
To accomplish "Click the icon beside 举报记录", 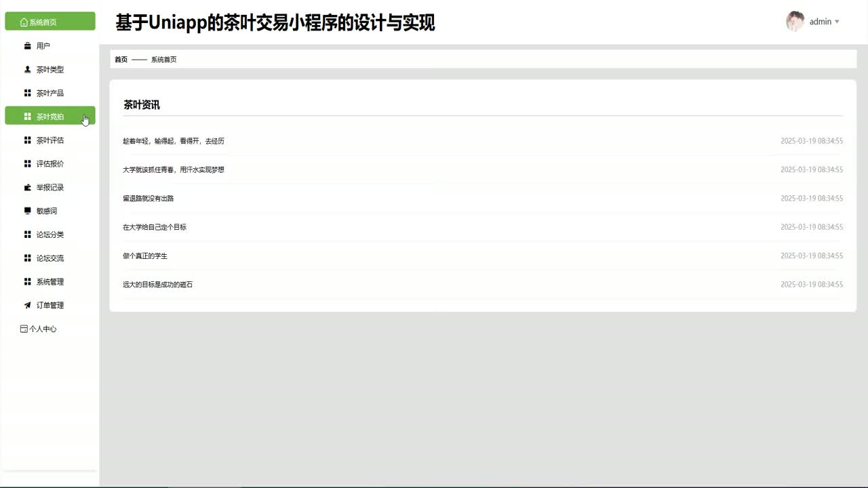I will pyautogui.click(x=27, y=188).
